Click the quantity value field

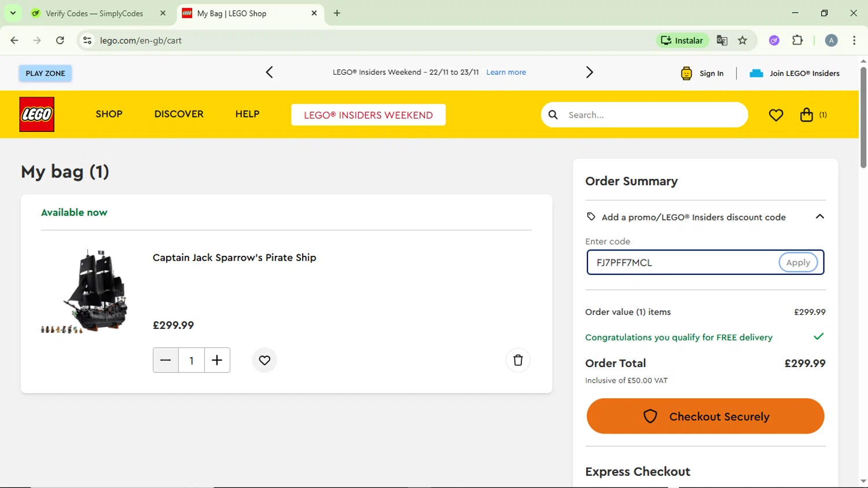point(192,360)
